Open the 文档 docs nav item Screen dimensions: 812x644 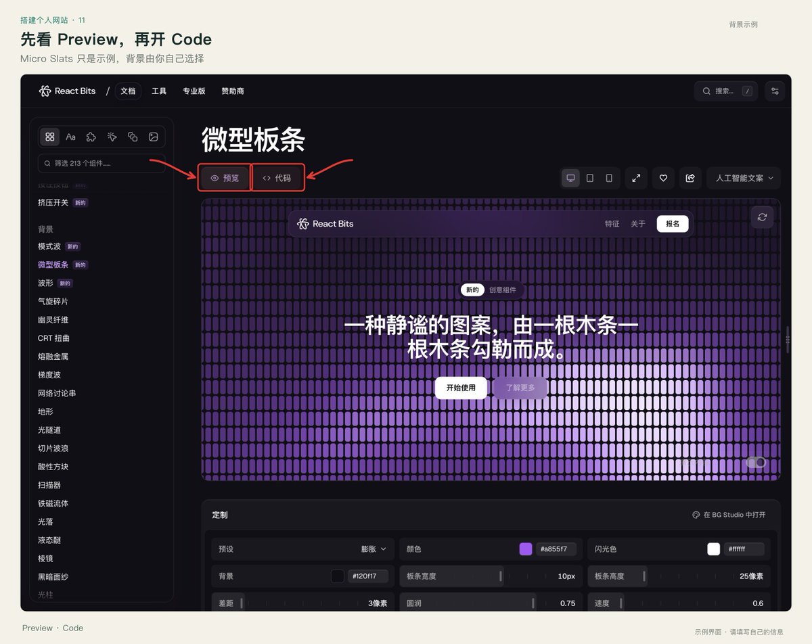coord(128,91)
